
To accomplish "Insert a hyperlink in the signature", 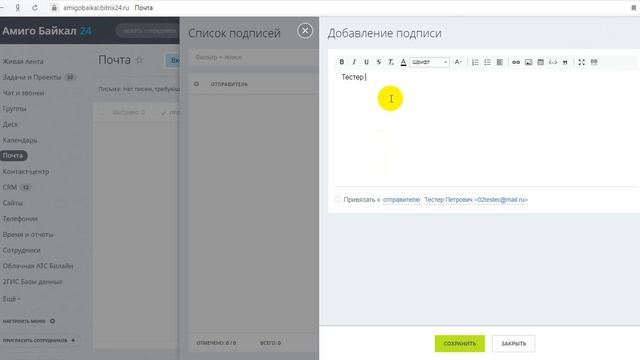I will [x=516, y=62].
